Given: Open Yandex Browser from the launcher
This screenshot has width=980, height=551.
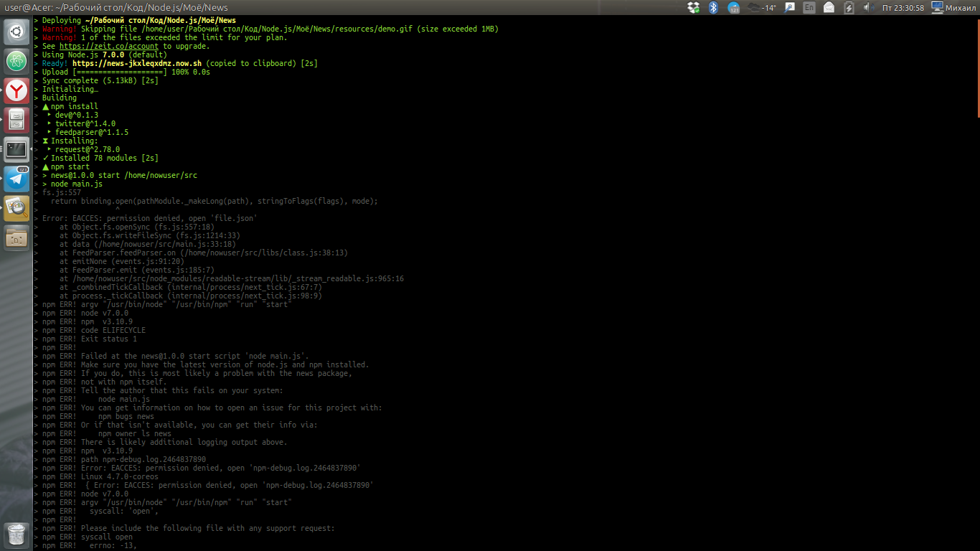Looking at the screenshot, I should pyautogui.click(x=17, y=90).
